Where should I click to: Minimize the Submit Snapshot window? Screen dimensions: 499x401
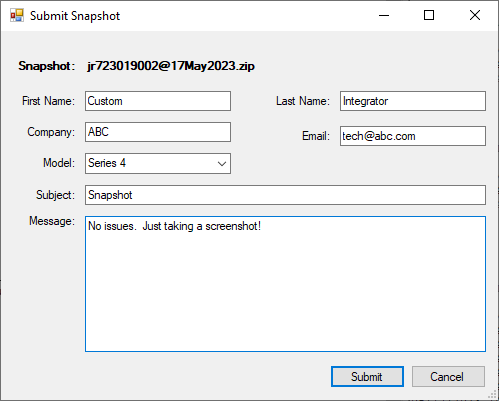click(384, 15)
